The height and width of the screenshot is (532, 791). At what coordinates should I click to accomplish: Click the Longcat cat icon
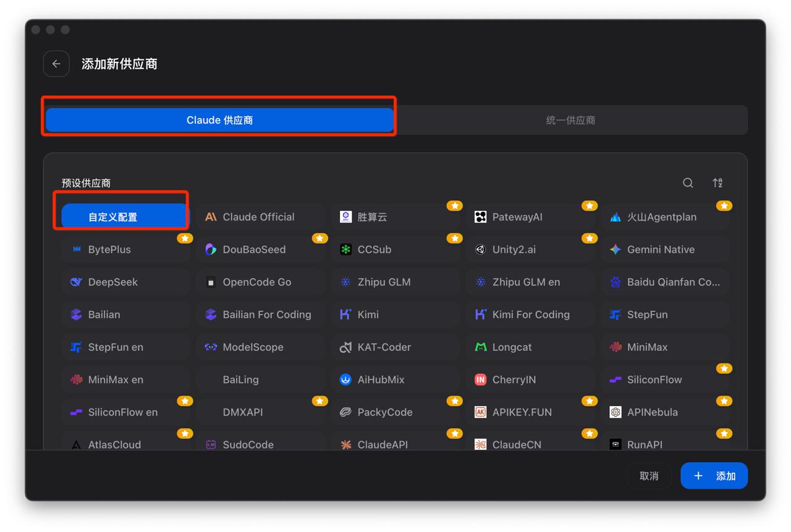[x=480, y=347]
